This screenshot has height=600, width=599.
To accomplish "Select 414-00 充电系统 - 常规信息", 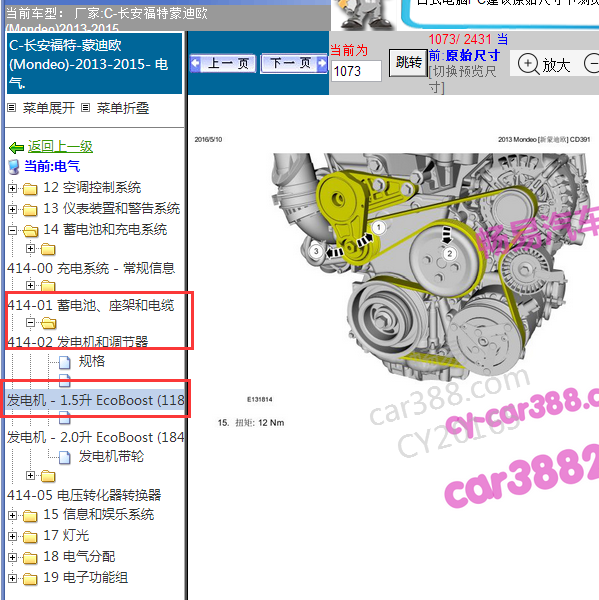I will point(91,268).
